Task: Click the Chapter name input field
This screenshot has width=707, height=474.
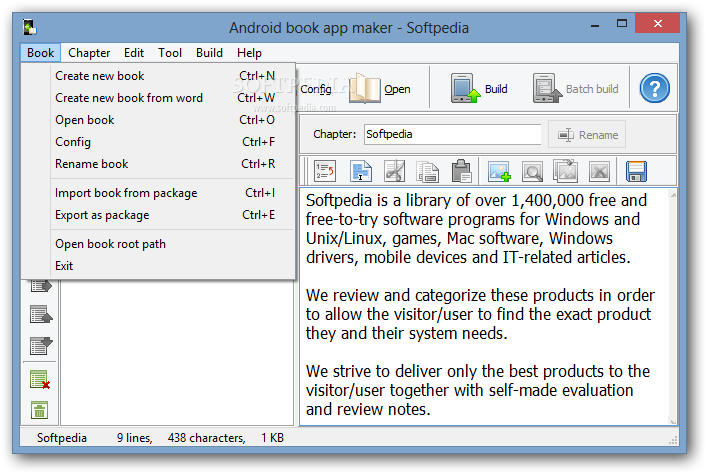Action: click(452, 134)
